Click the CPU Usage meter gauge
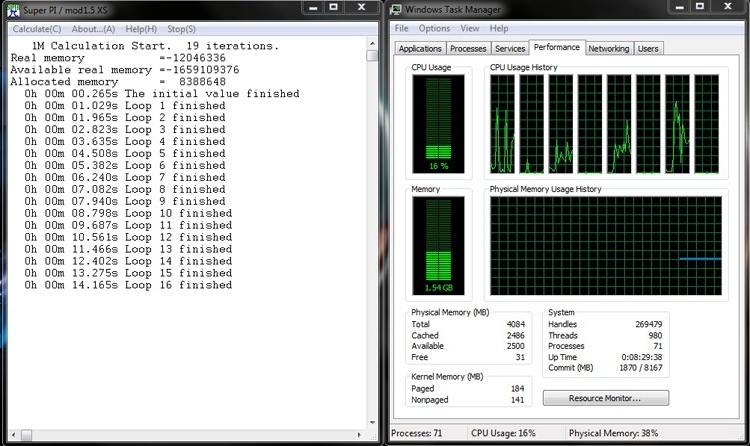750x446 pixels. click(x=438, y=121)
